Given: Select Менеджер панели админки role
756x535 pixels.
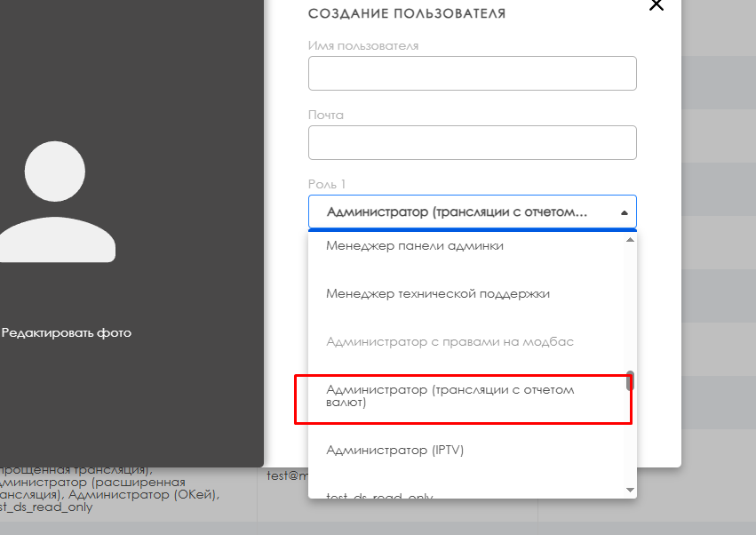Looking at the screenshot, I should pyautogui.click(x=415, y=246).
